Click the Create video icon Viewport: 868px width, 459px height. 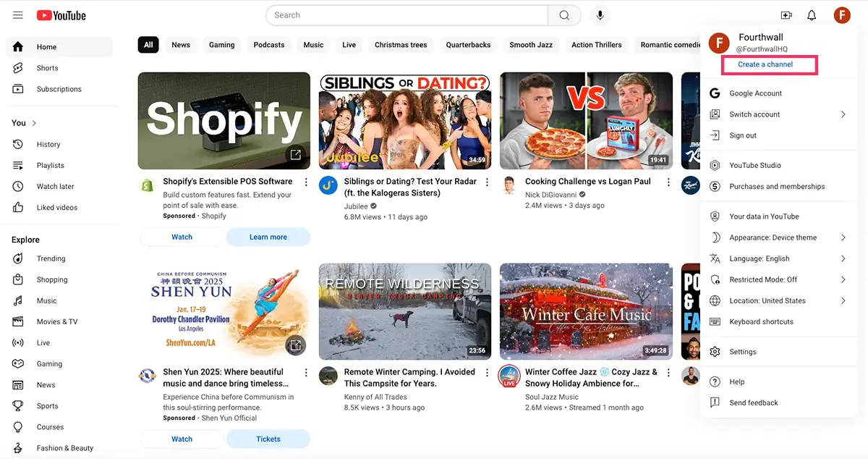coord(786,15)
